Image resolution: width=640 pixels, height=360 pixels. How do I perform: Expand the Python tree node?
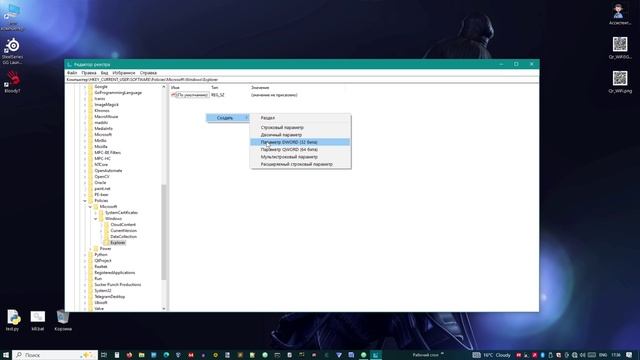pyautogui.click(x=85, y=255)
